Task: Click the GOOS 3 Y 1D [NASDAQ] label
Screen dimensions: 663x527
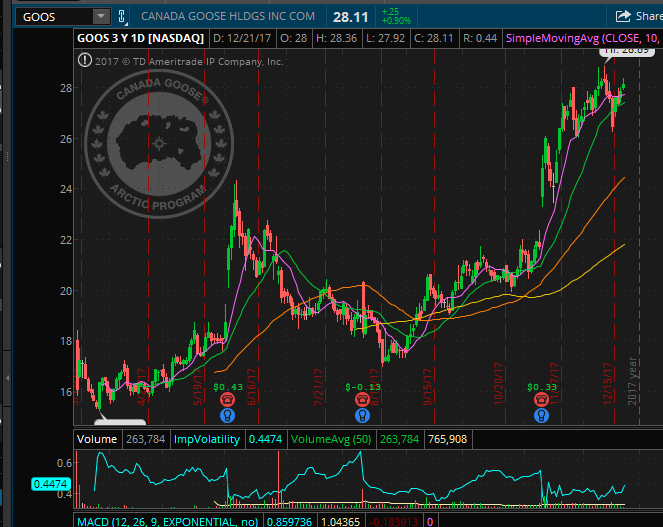Action: click(140, 38)
